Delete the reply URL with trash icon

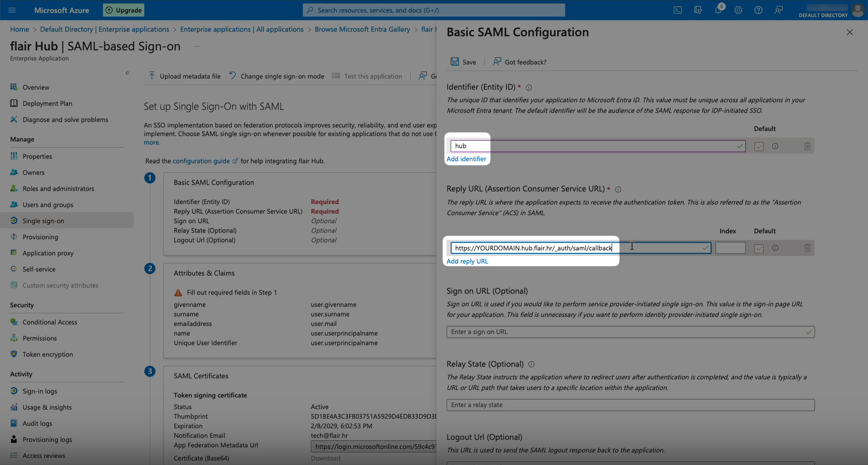click(x=807, y=248)
